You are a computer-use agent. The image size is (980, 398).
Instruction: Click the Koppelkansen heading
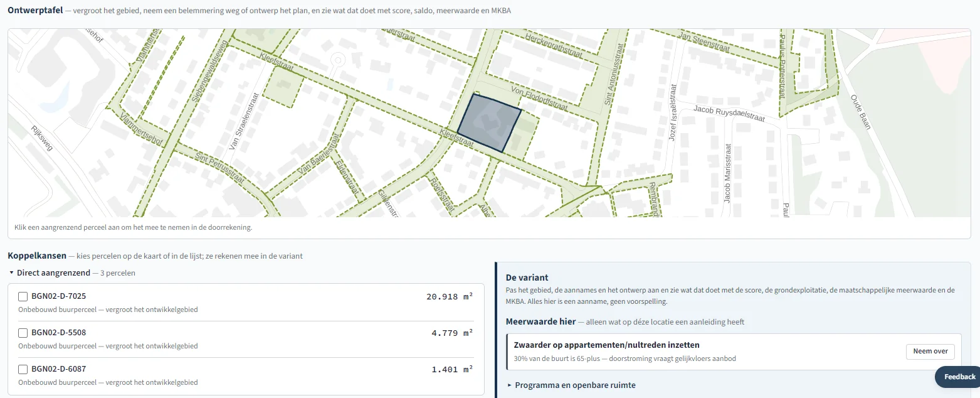pos(37,255)
